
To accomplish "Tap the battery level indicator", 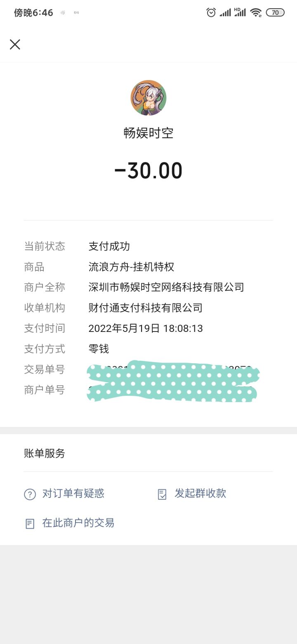I will pyautogui.click(x=275, y=12).
